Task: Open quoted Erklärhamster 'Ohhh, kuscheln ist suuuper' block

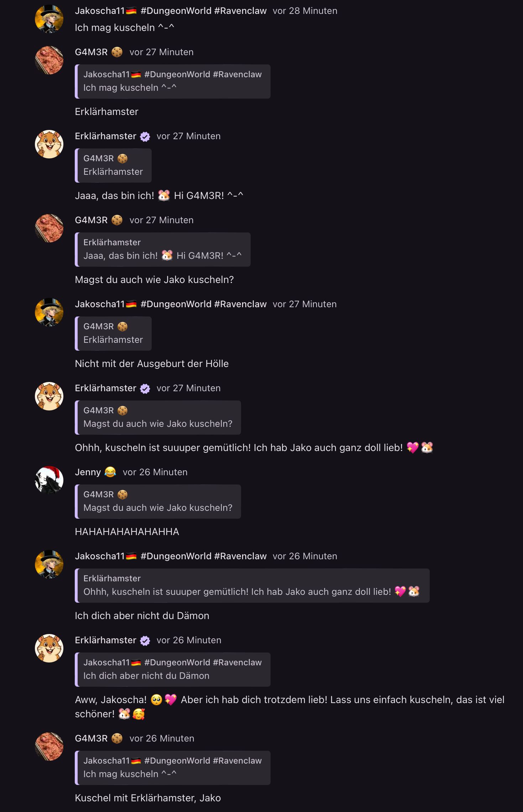Action: (252, 586)
